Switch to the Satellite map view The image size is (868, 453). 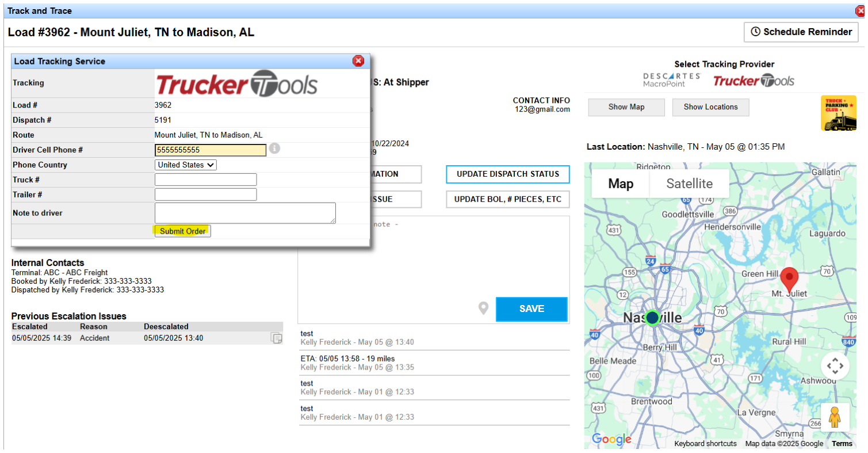point(689,184)
